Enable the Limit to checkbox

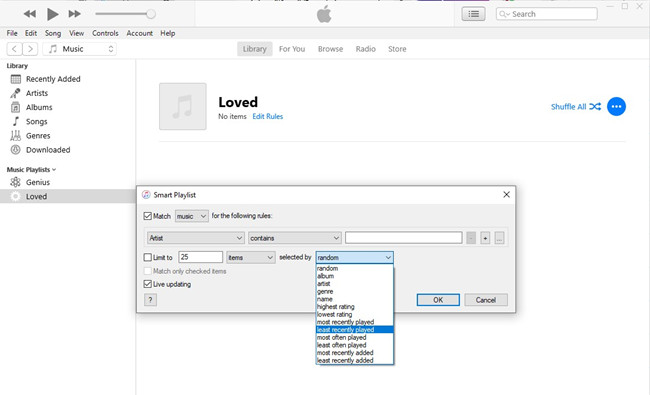click(x=148, y=257)
